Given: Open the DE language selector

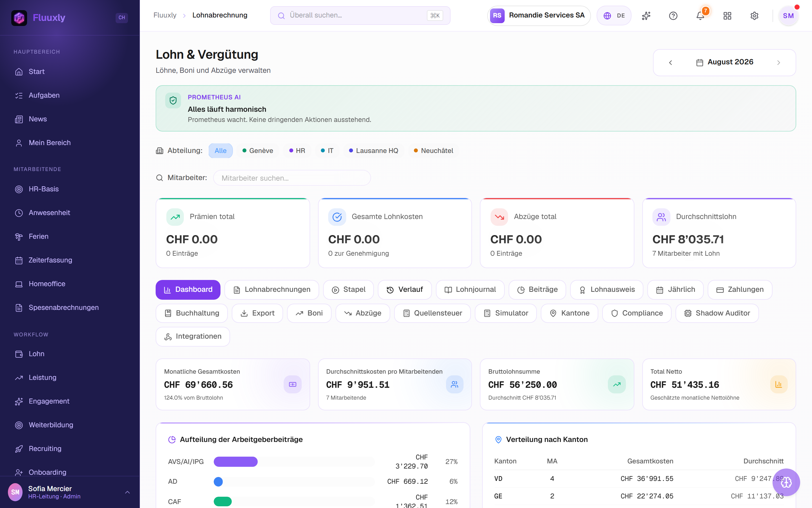Looking at the screenshot, I should [x=614, y=16].
